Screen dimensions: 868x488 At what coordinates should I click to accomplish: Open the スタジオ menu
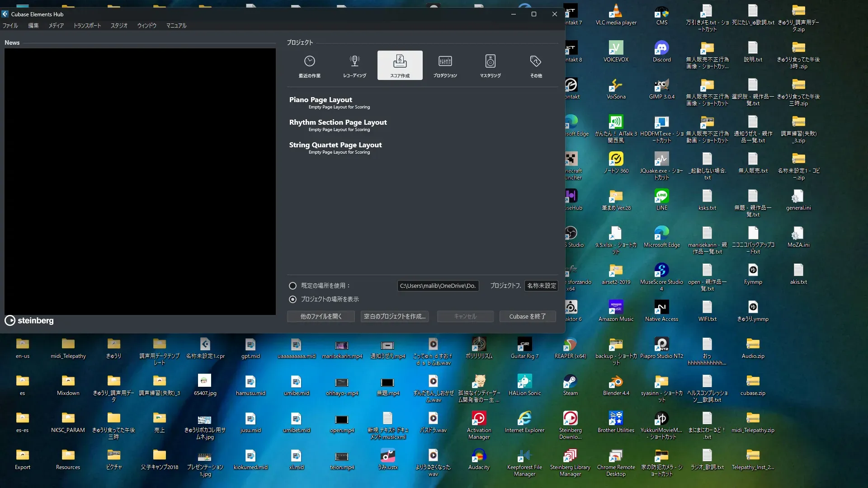point(119,26)
